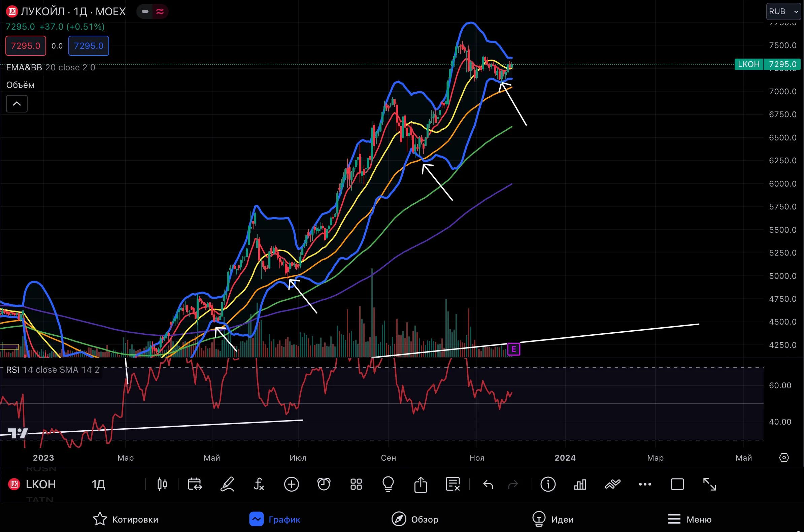Click the red 7295.0 sell price button
The height and width of the screenshot is (532, 804).
coord(26,46)
